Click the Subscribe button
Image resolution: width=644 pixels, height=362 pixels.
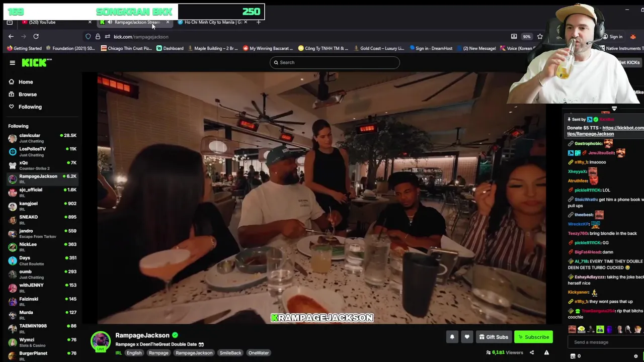coord(533,337)
